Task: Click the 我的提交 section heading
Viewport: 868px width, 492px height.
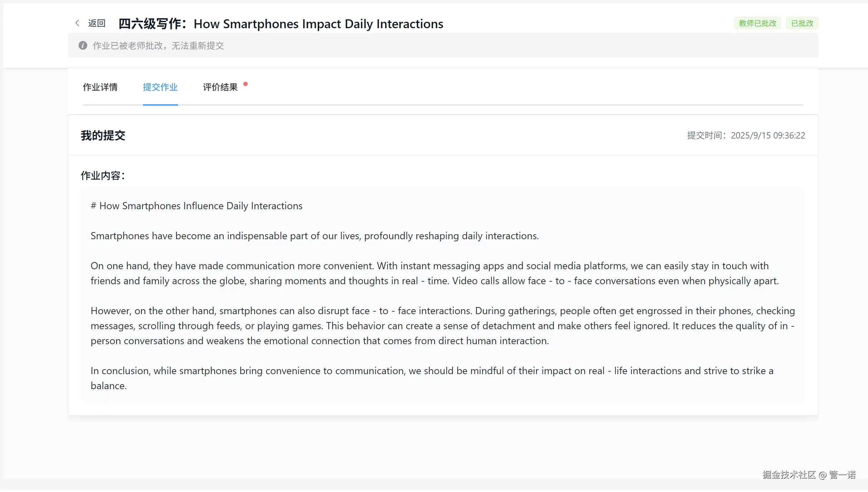Action: click(103, 135)
